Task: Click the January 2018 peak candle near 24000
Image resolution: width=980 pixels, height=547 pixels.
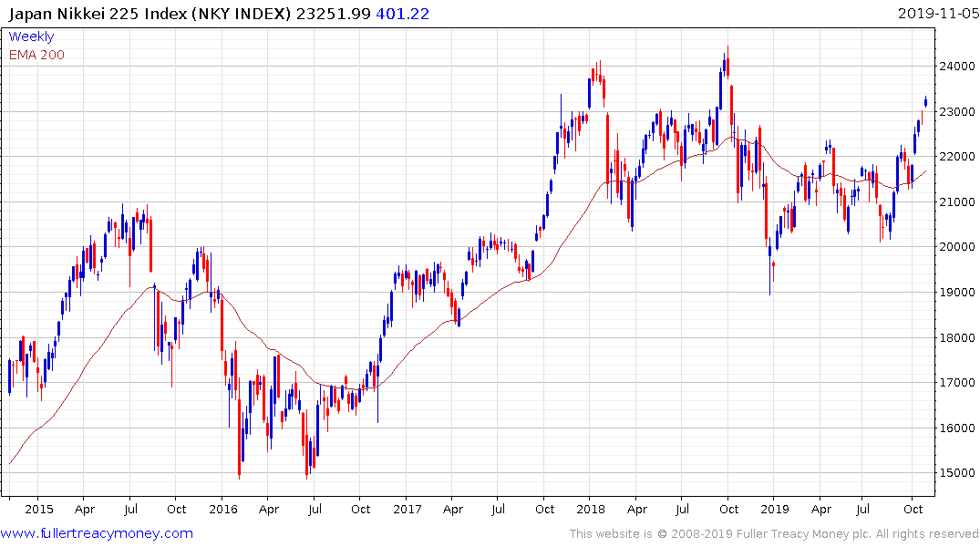Action: [x=600, y=74]
